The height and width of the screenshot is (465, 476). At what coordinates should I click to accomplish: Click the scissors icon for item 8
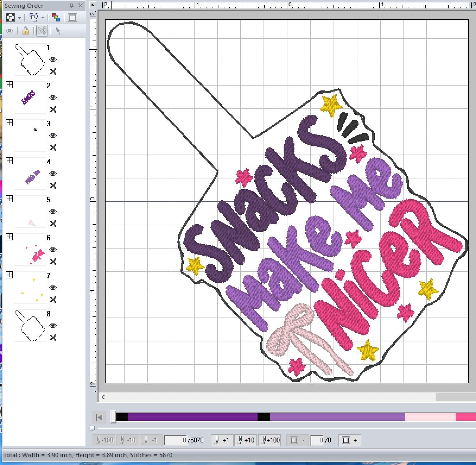53,338
